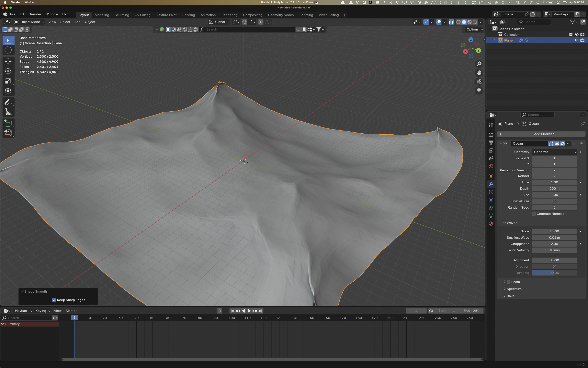Open the Modifiers wrench properties tab
The height and width of the screenshot is (368, 588).
click(x=491, y=184)
